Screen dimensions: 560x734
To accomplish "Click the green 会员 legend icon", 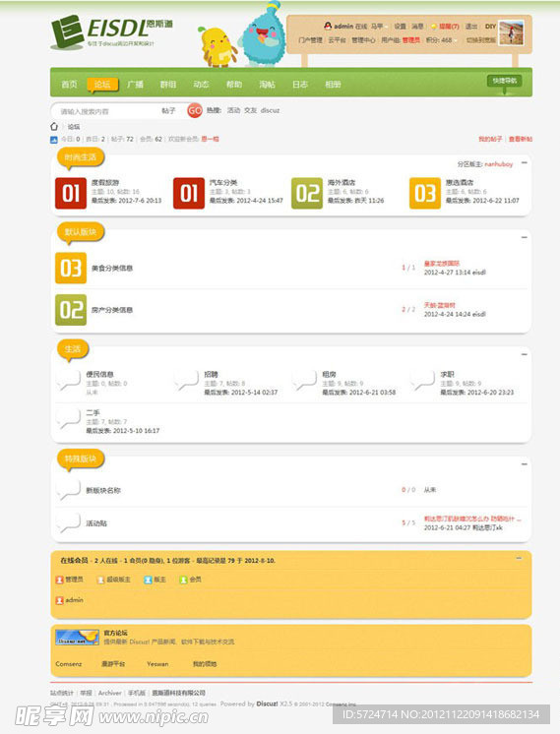I will pos(184,580).
